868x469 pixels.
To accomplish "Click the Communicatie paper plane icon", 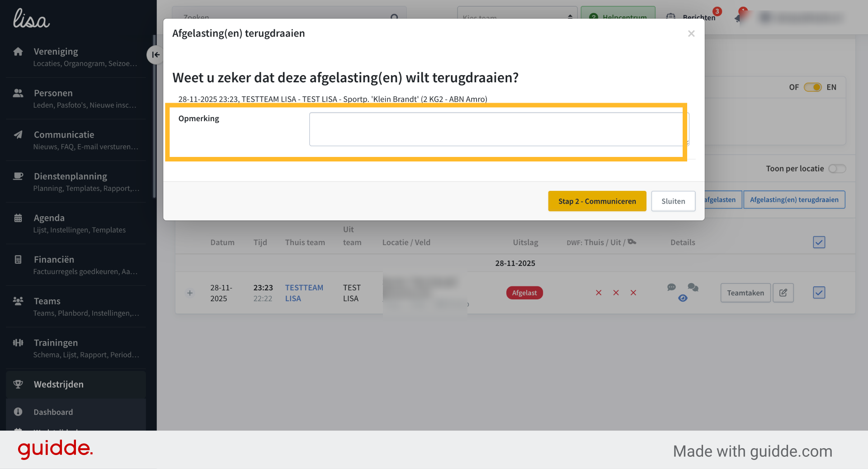I will click(18, 135).
